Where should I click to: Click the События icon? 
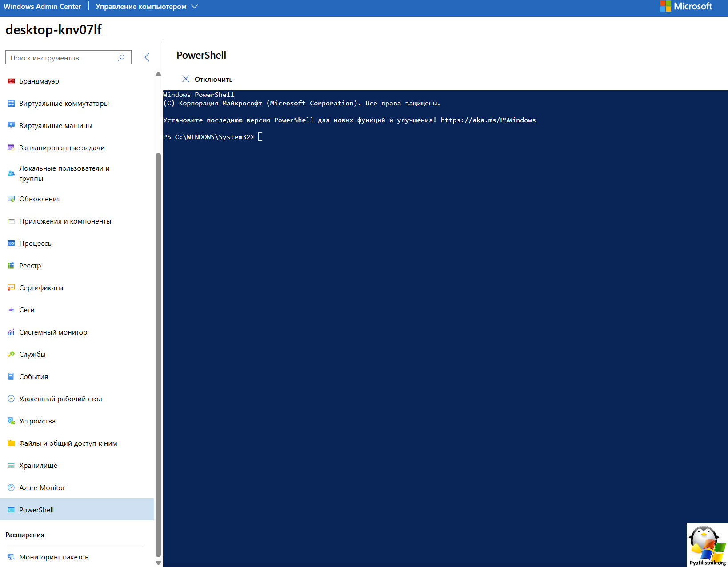pos(11,376)
